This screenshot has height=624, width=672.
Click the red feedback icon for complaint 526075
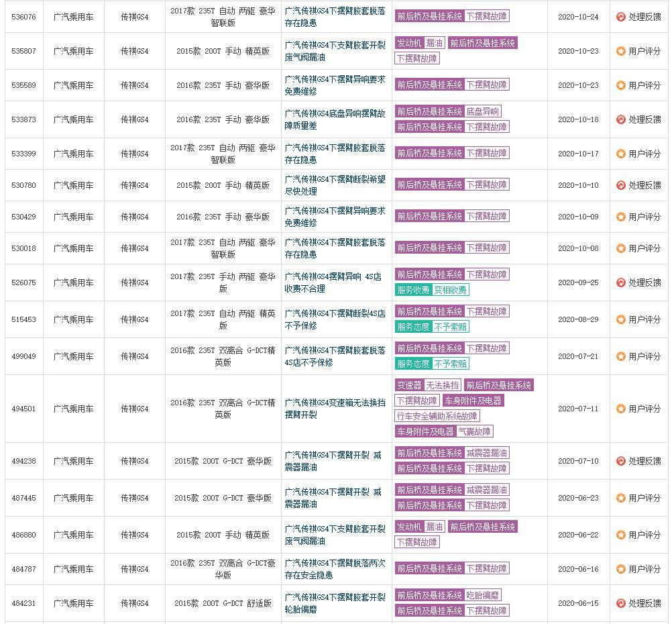point(620,282)
